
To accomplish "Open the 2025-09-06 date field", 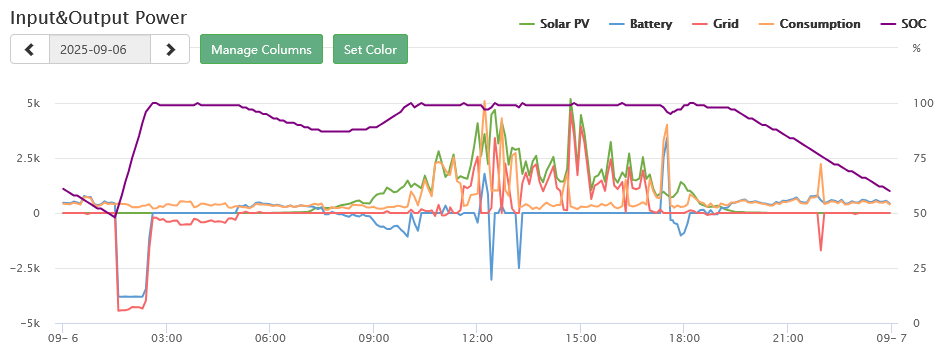I will click(100, 49).
